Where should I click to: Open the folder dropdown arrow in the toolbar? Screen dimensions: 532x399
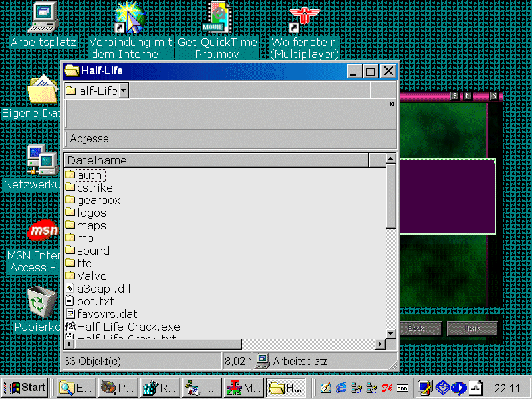124,91
